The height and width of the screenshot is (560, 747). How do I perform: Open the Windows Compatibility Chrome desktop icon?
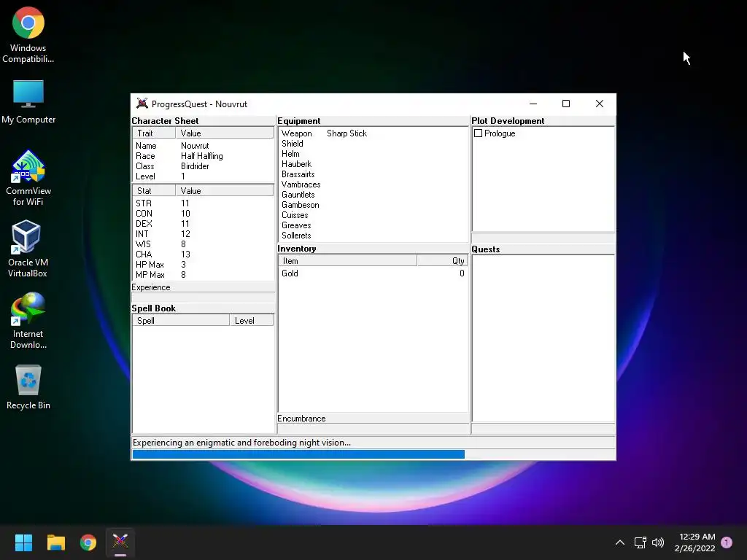(x=28, y=34)
